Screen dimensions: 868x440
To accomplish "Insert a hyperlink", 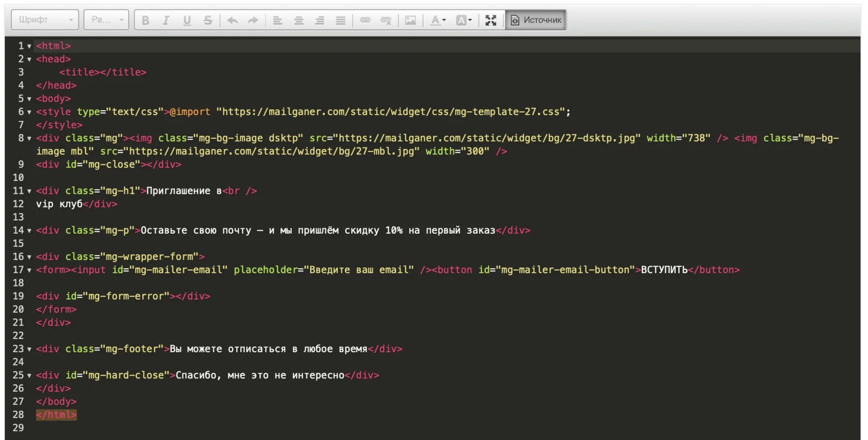I will click(x=365, y=20).
